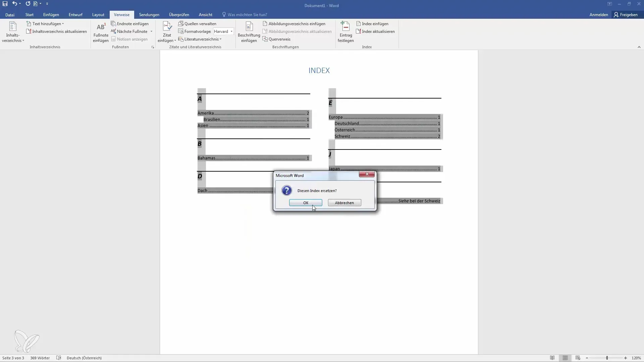Click the 369 Wörter word count
644x362 pixels.
tap(40, 358)
